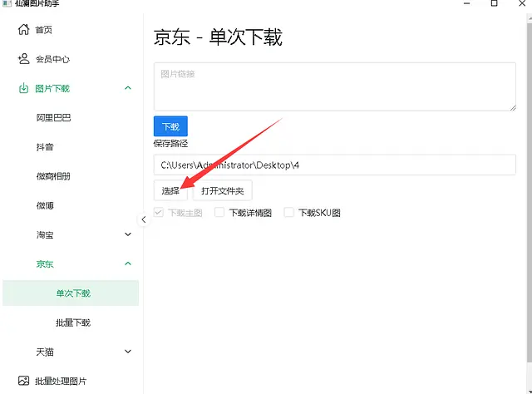Click the home icon beside 首页
Image resolution: width=532 pixels, height=394 pixels.
23,30
